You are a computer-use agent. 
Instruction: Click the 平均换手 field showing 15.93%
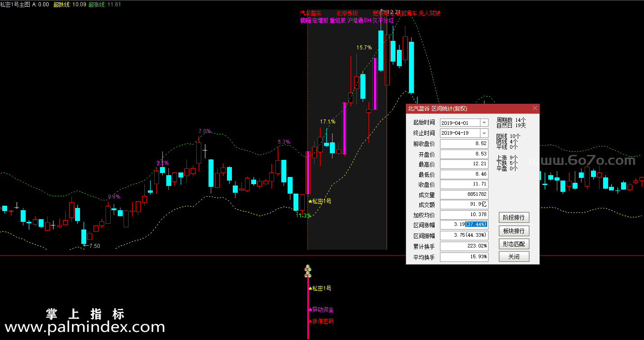coord(464,257)
